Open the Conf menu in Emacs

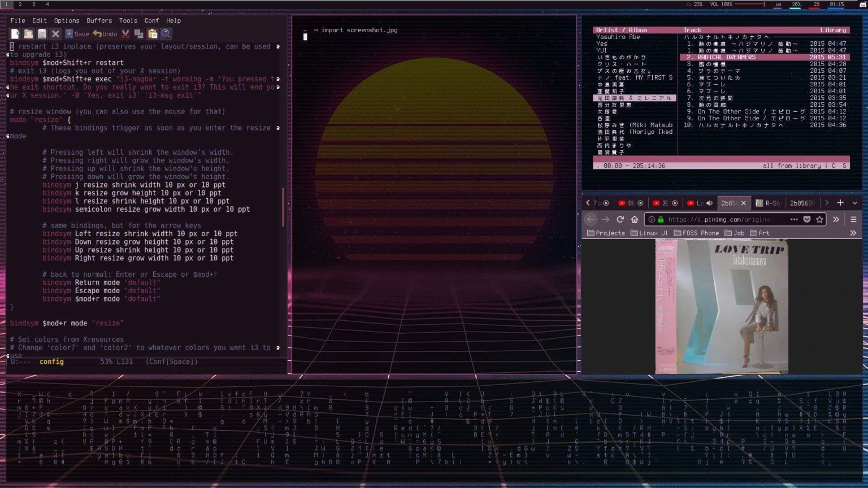151,20
